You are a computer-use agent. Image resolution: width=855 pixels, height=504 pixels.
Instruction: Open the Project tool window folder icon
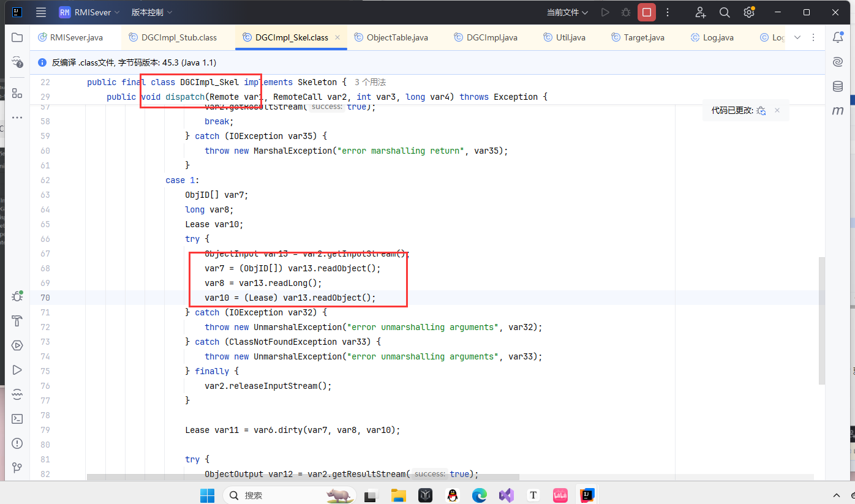(17, 37)
